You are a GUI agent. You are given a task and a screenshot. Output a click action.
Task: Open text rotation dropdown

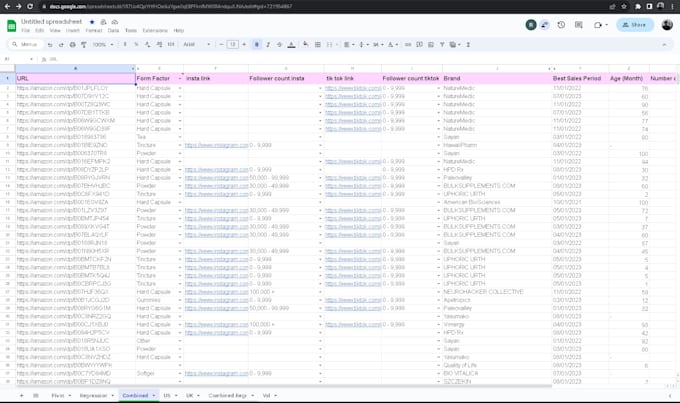[392, 44]
